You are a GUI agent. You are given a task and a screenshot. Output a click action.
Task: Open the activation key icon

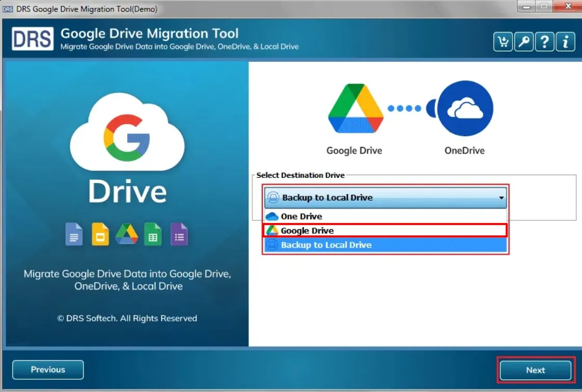(x=523, y=42)
